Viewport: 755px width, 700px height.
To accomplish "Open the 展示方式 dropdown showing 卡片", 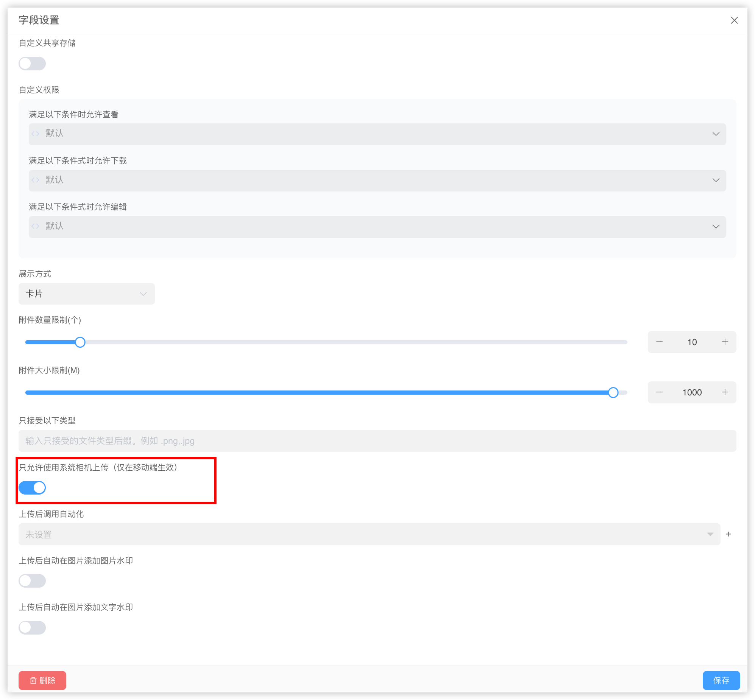I will [x=86, y=294].
